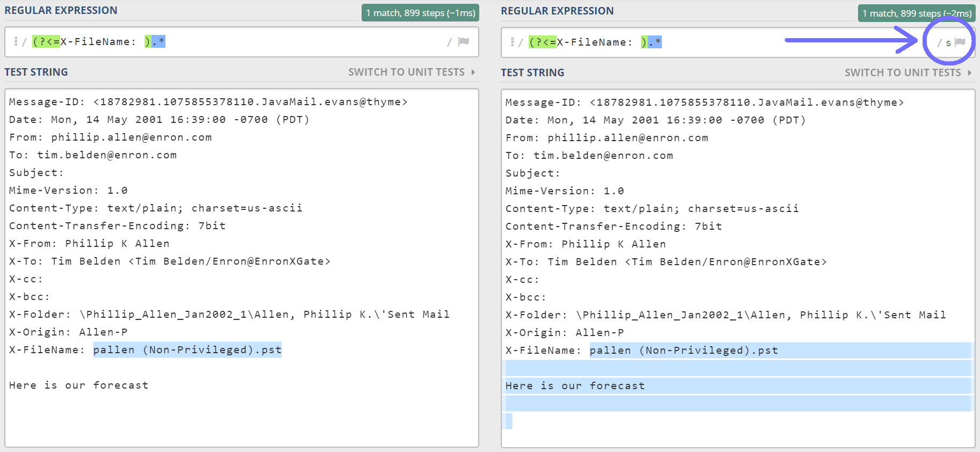
Task: Click 'X-Origin: Allen-P' in left panel
Action: click(68, 332)
